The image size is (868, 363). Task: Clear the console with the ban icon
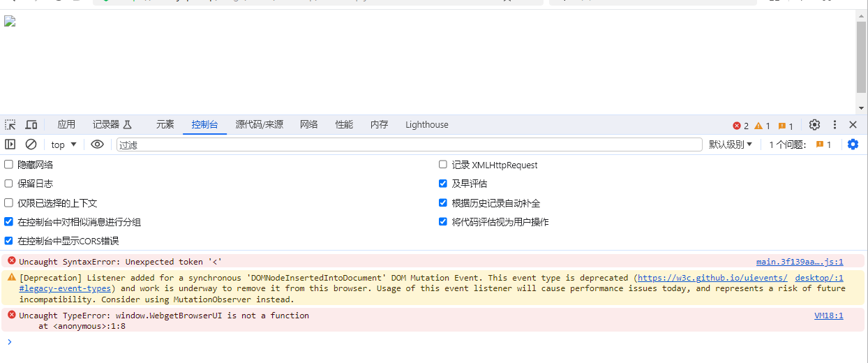point(31,145)
